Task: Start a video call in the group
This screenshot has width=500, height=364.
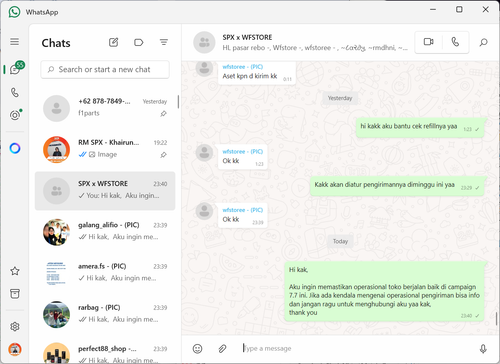Action: pyautogui.click(x=428, y=42)
